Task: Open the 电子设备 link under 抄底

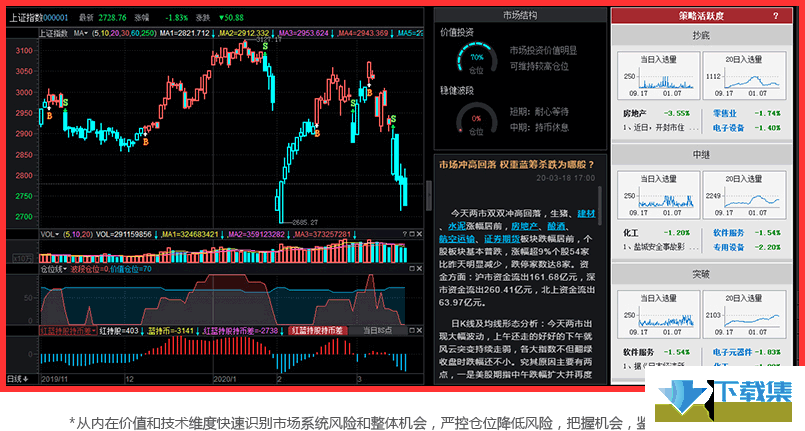Action: (728, 128)
